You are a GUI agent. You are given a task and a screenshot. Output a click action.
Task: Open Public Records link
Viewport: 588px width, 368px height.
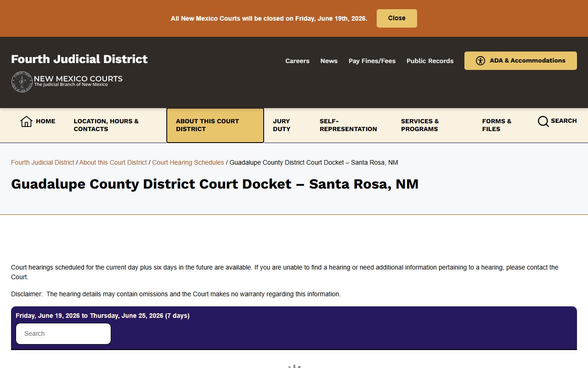430,61
